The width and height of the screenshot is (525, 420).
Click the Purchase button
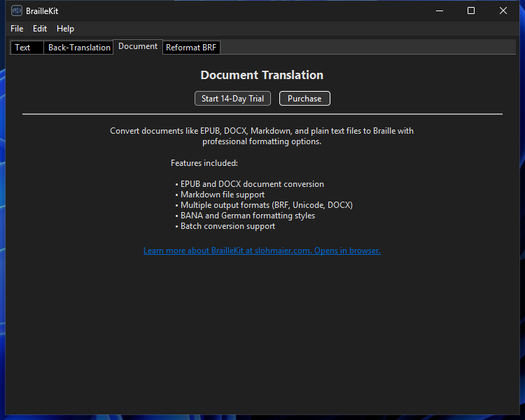click(304, 99)
